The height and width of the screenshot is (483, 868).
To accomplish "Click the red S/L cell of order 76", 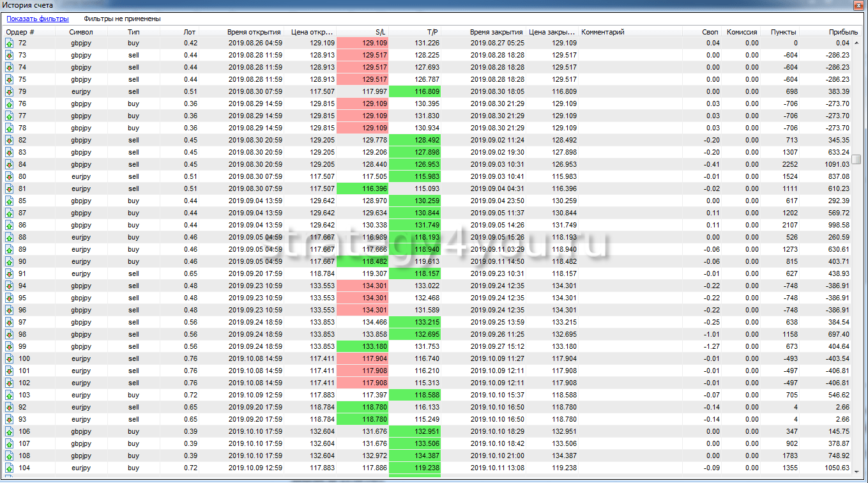I will pos(363,103).
